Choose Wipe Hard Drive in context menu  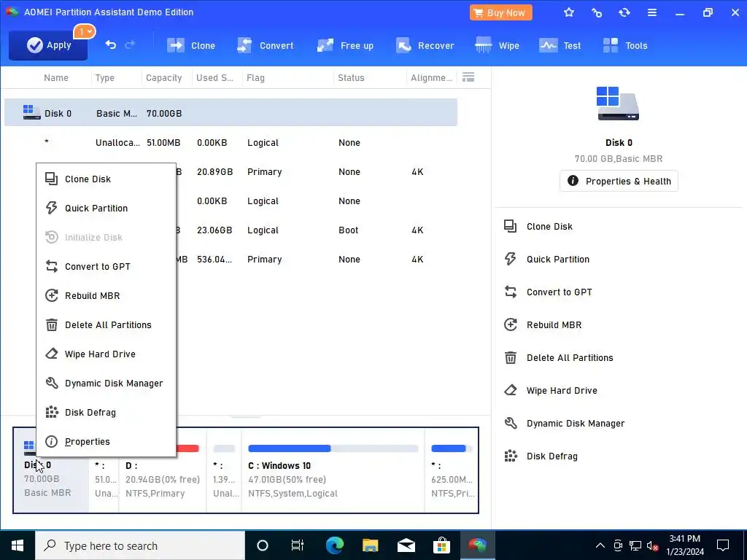(107, 354)
